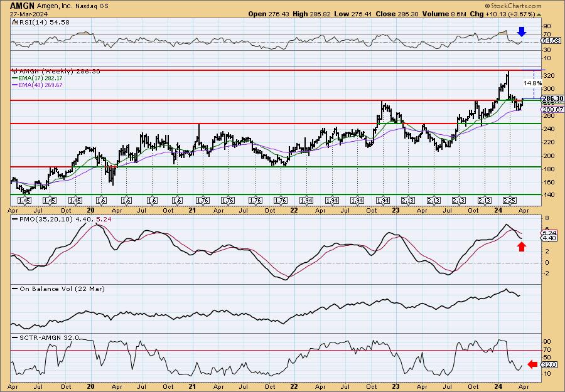
Task: Click the 140 price axis label
Action: 549,194
